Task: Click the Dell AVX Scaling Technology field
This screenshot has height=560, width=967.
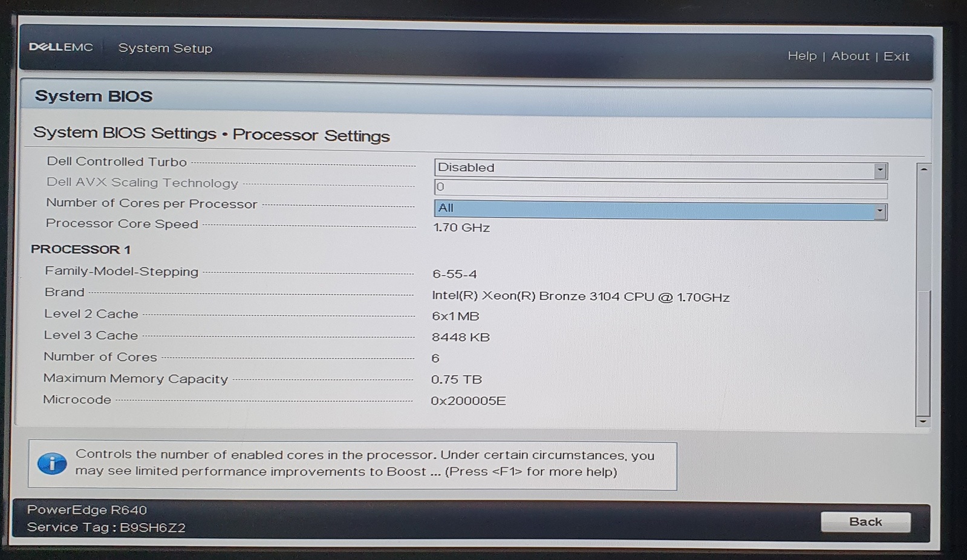Action: coord(660,189)
